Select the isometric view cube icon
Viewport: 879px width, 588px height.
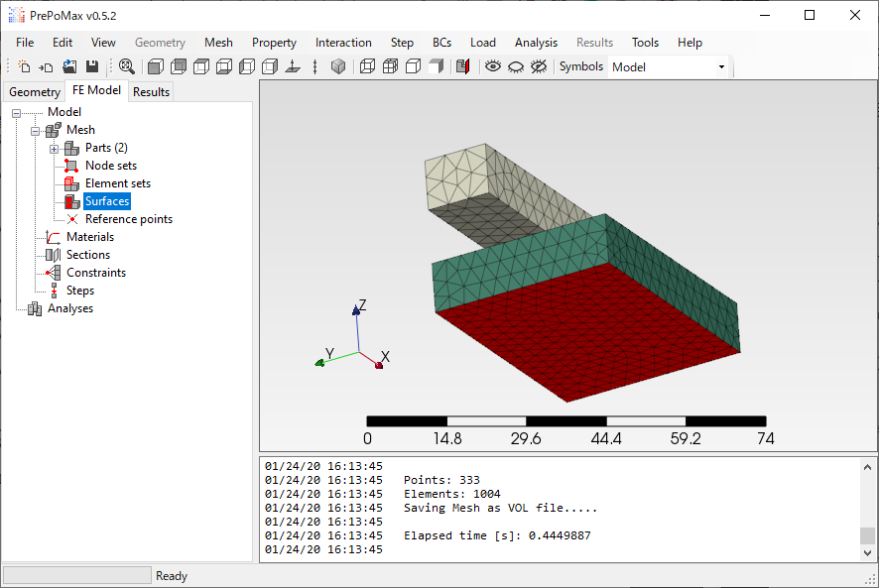click(338, 66)
